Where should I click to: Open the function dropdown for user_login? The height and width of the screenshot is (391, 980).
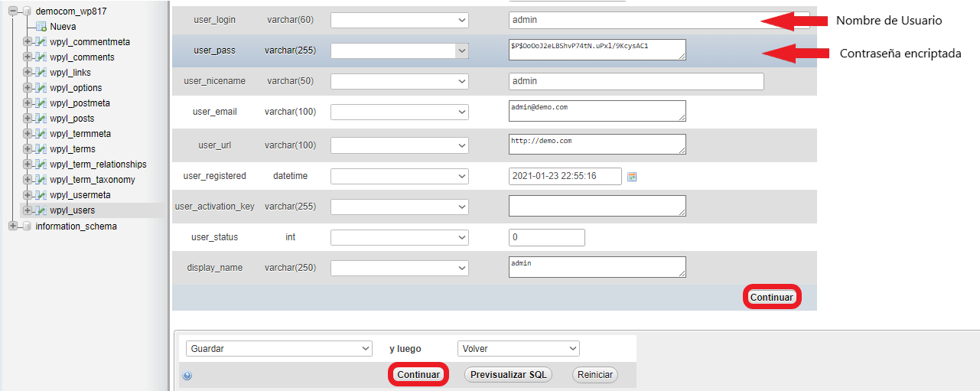tap(399, 20)
